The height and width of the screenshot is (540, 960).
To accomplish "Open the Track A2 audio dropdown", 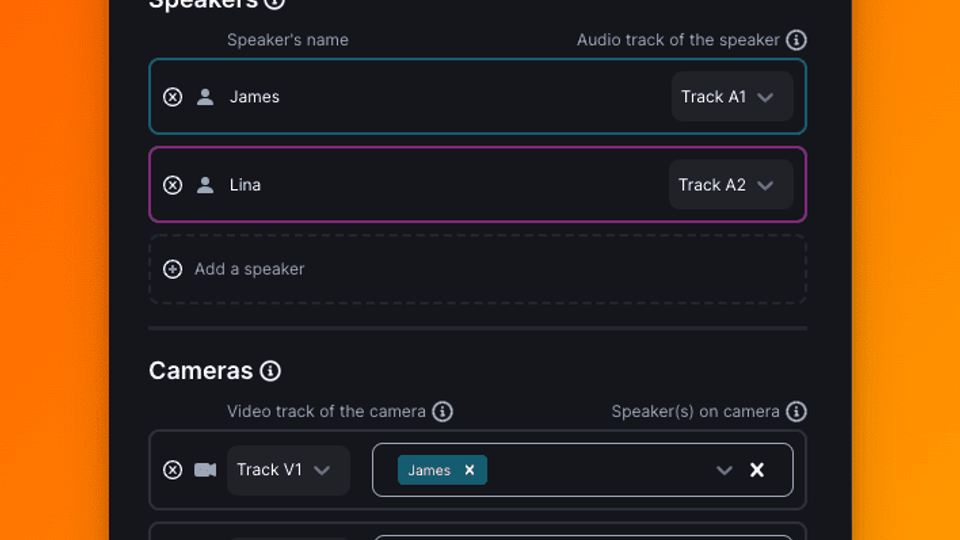I will click(x=731, y=185).
